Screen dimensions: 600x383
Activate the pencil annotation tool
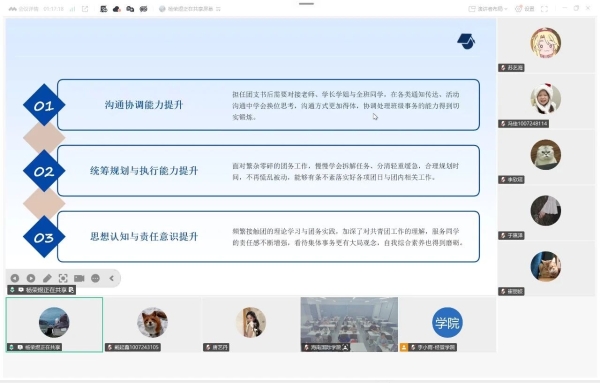click(47, 278)
